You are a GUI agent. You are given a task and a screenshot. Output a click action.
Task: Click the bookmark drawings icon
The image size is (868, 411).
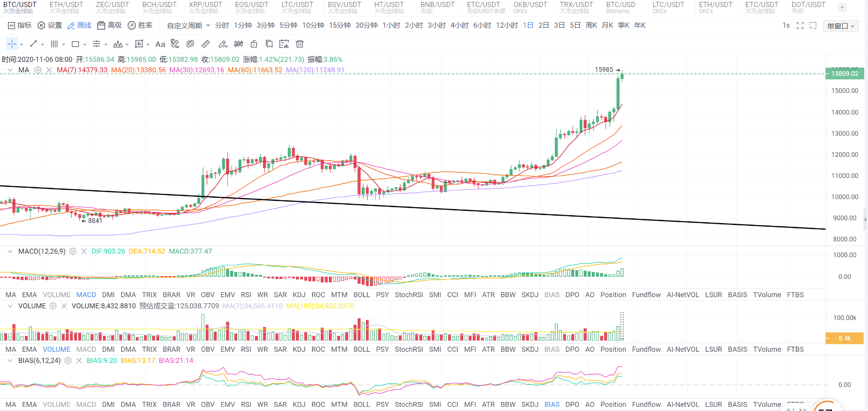coord(269,44)
